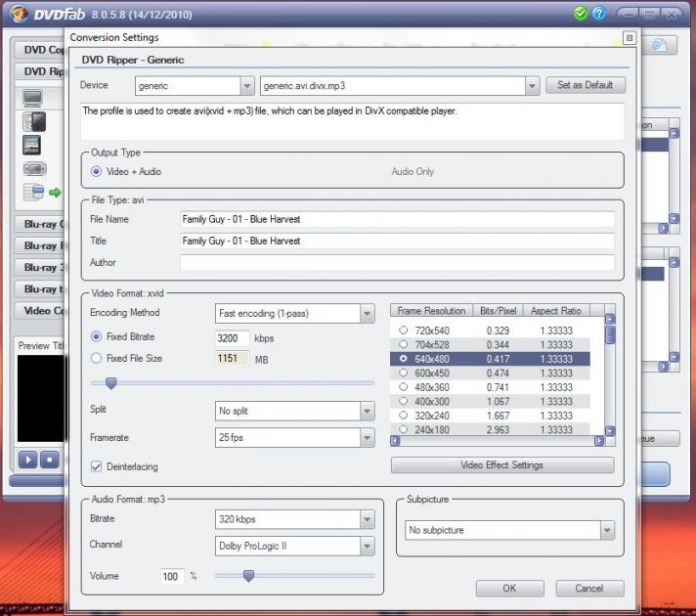Open the Subpicture dropdown

pos(509,530)
